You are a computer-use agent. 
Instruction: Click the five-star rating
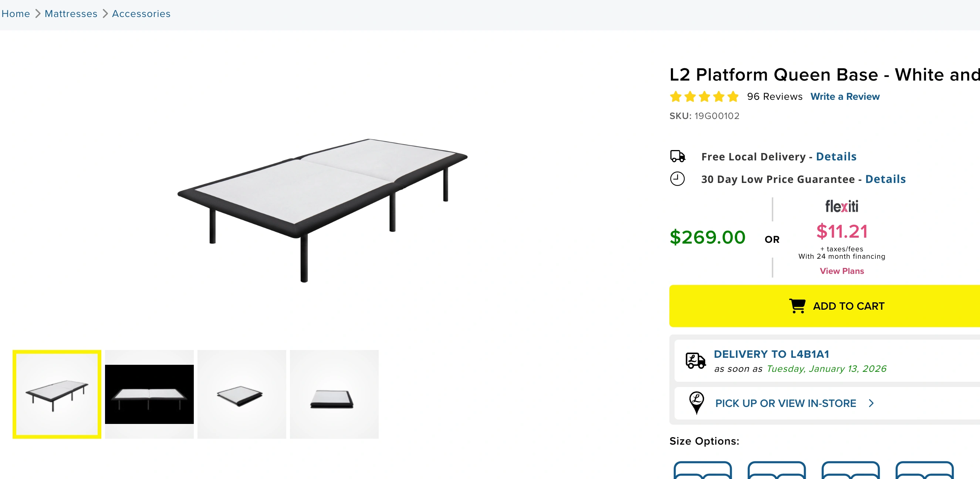(x=704, y=96)
